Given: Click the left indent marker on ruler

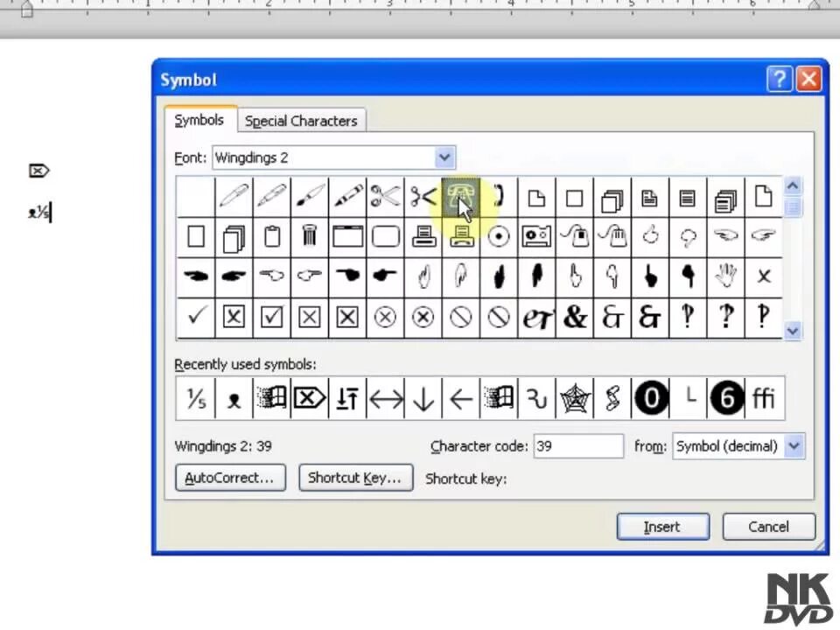Looking at the screenshot, I should (26, 9).
